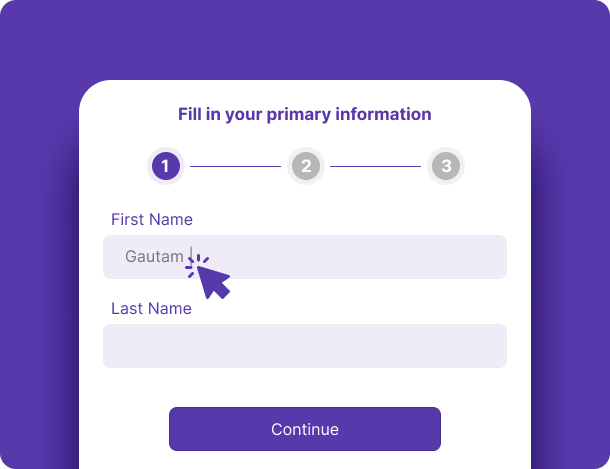The height and width of the screenshot is (469, 610).
Task: Focus the First Name input field
Action: pyautogui.click(x=350, y=257)
